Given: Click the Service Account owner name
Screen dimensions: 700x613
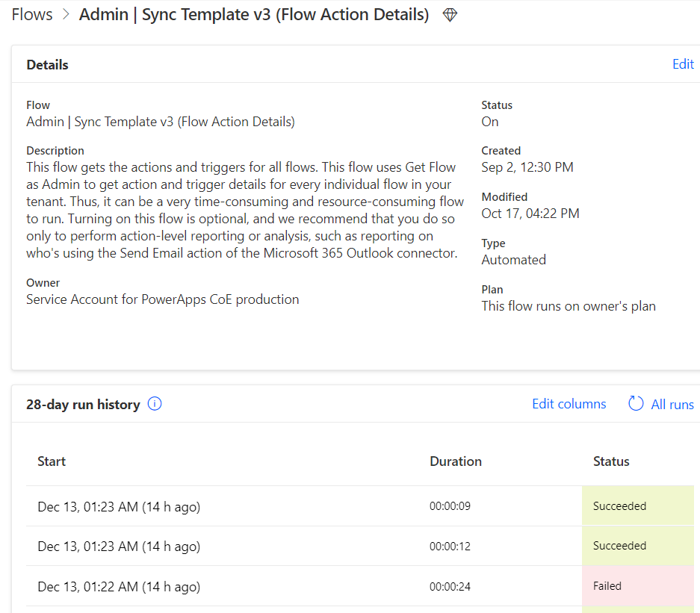Looking at the screenshot, I should click(161, 299).
